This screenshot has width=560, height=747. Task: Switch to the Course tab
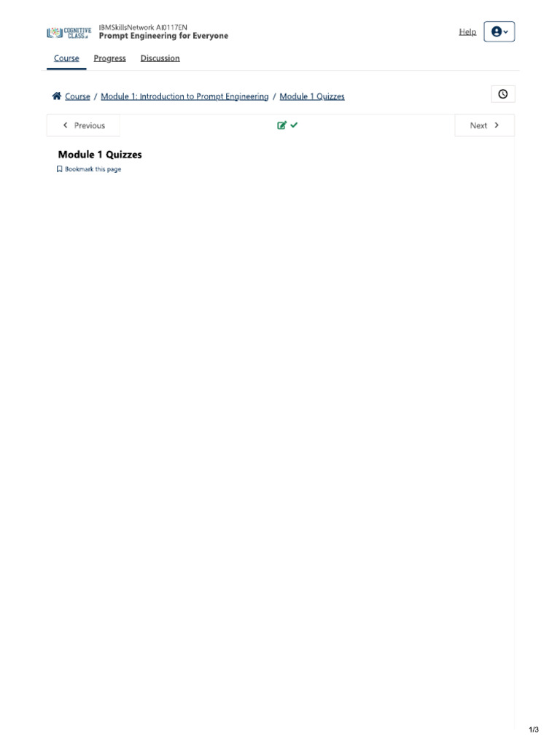coord(66,58)
